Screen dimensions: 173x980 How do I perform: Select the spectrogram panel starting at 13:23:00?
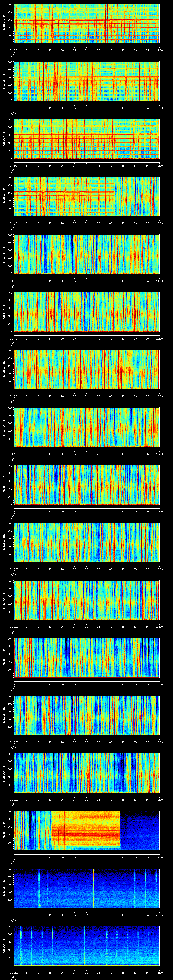(x=87, y=427)
